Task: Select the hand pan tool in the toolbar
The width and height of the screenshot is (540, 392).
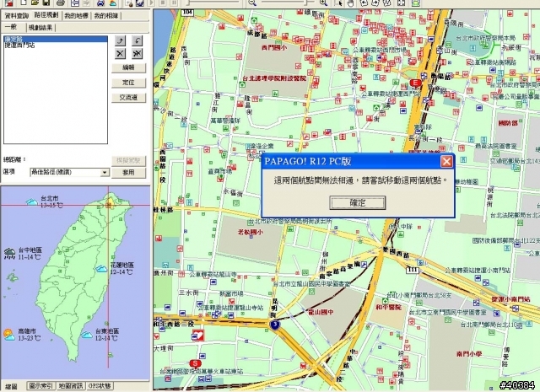Action: [350, 3]
